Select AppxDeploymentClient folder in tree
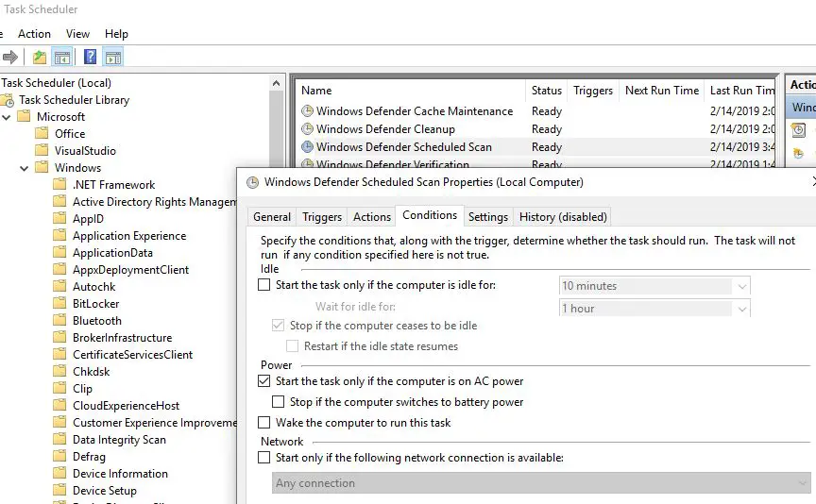The height and width of the screenshot is (504, 816). 130,269
